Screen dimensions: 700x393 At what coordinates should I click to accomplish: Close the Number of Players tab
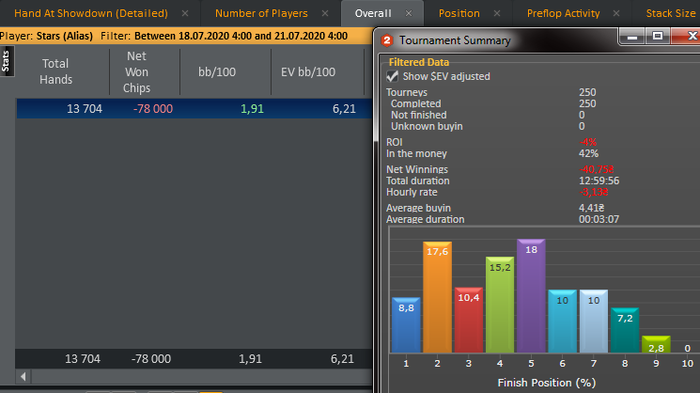click(x=325, y=13)
